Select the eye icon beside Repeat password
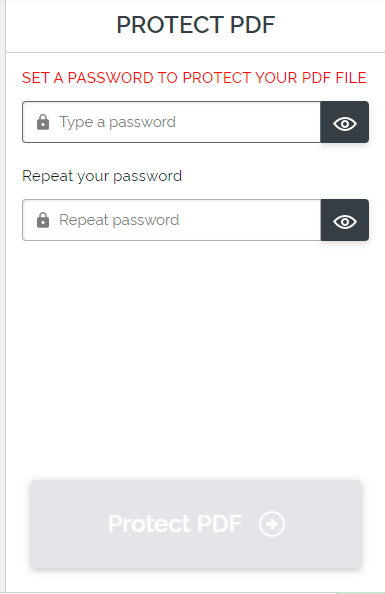 344,222
